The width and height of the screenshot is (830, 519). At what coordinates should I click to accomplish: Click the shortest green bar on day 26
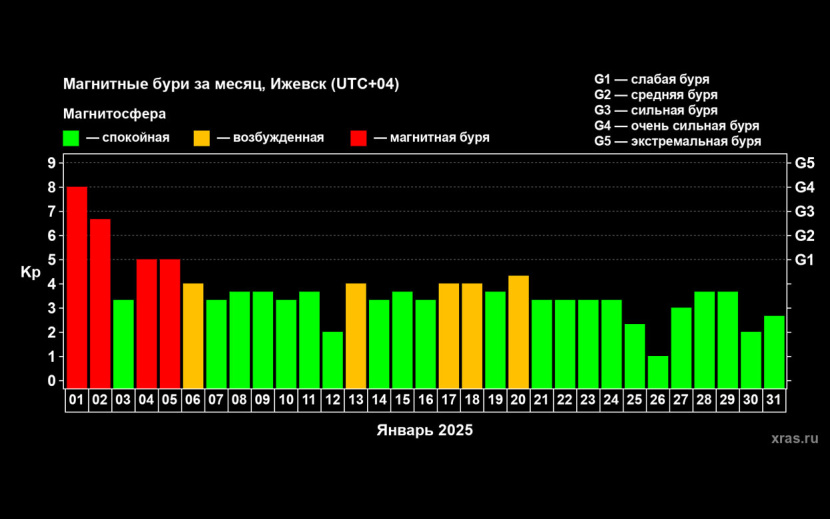click(x=658, y=371)
